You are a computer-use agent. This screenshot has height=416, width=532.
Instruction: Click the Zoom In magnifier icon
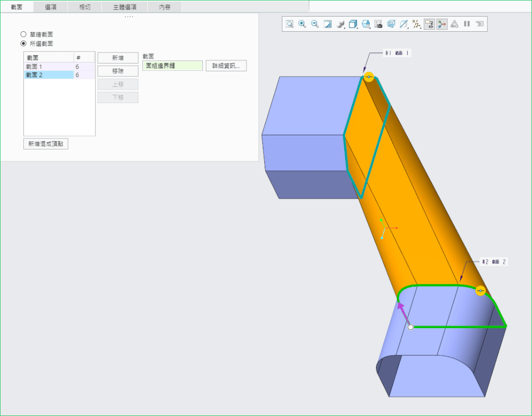pyautogui.click(x=302, y=24)
